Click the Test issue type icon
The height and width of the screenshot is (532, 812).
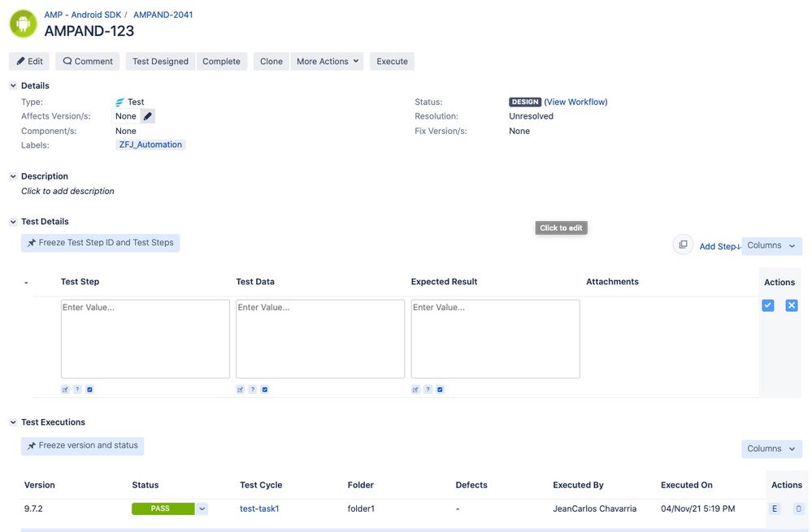pyautogui.click(x=119, y=102)
